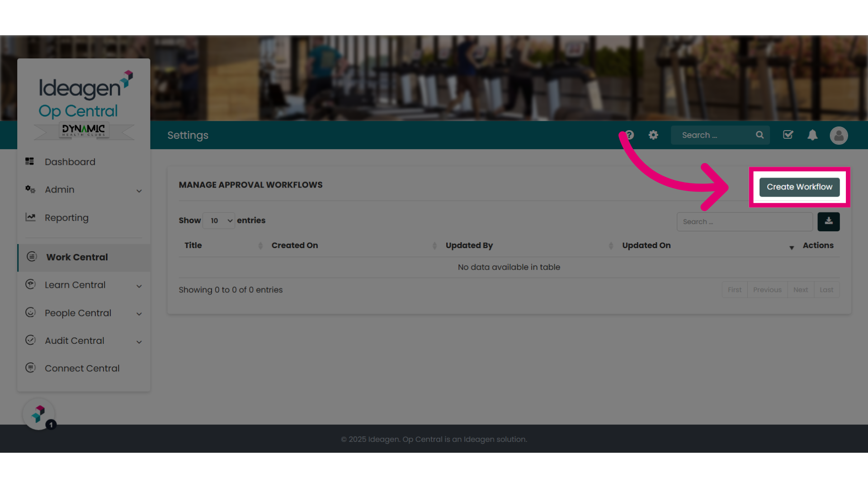Click the People Central smiley icon
Viewport: 868px width, 488px height.
30,312
